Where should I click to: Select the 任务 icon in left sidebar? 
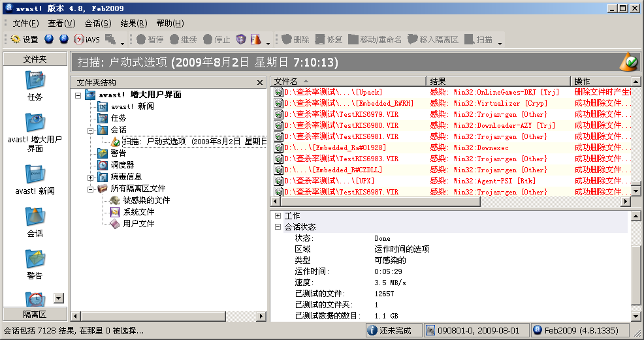coord(35,85)
